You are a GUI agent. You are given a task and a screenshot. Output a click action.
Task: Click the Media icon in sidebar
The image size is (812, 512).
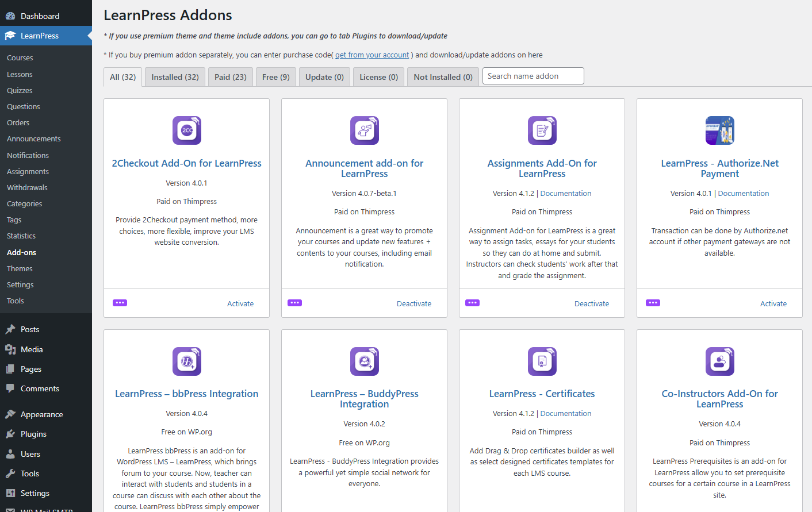pyautogui.click(x=10, y=349)
